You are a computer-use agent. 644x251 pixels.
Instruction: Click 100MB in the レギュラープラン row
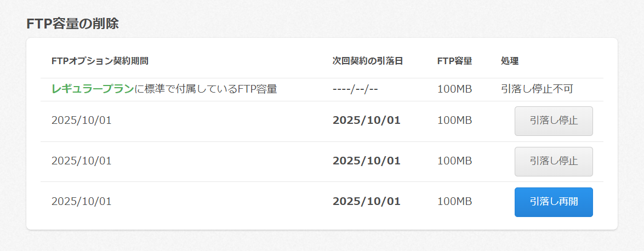[454, 89]
